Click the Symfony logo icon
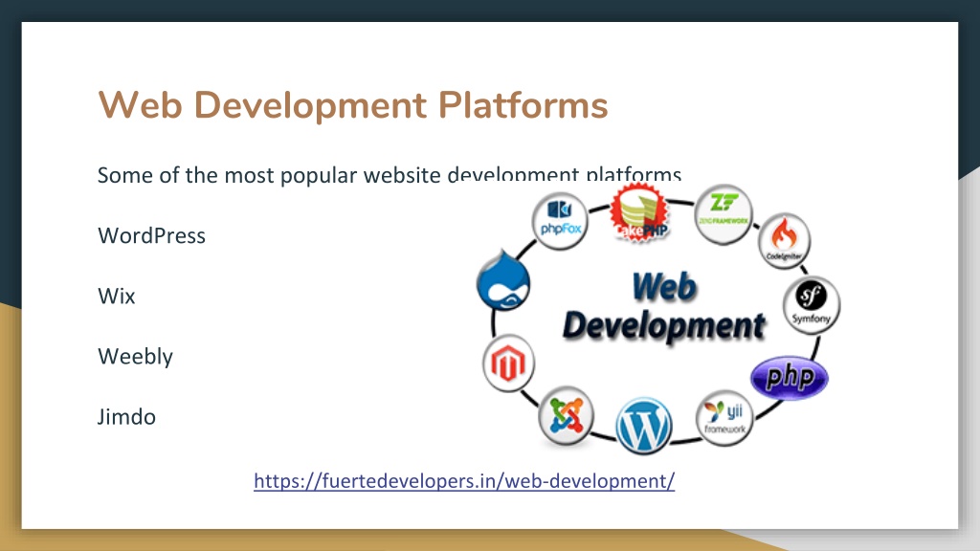Viewport: 980px width, 551px height. [812, 305]
